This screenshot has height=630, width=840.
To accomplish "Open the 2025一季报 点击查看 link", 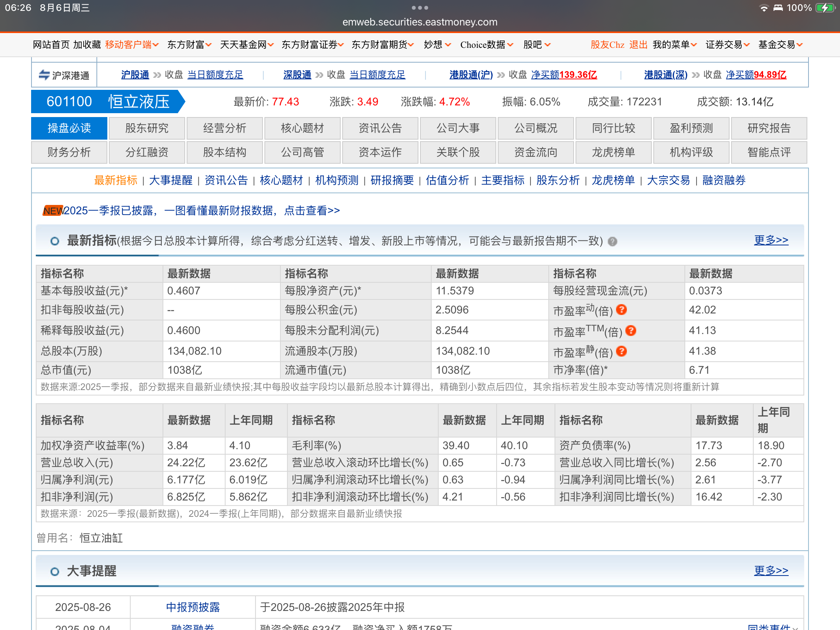I will coord(202,211).
